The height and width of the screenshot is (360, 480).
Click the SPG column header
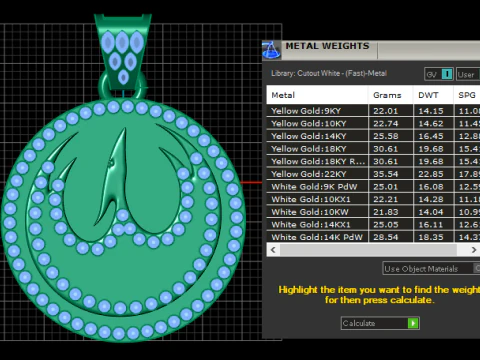point(467,95)
